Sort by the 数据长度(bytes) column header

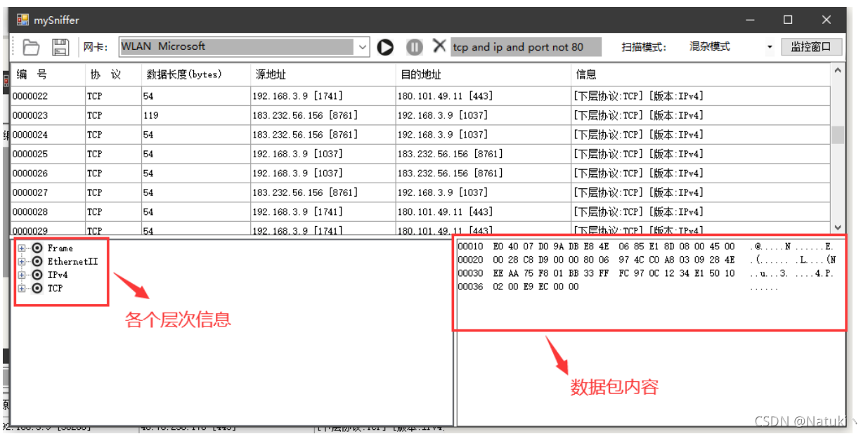coord(195,74)
